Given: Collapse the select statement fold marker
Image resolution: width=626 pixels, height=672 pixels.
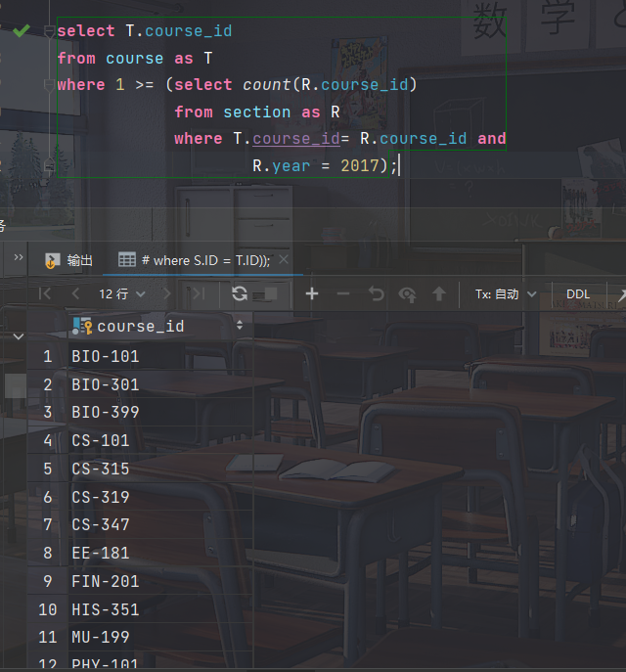Looking at the screenshot, I should click(50, 31).
